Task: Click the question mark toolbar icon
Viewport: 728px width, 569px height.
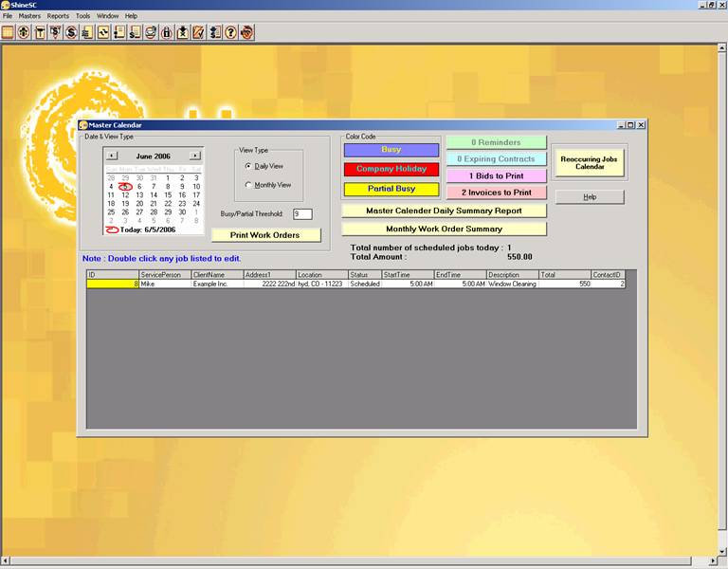Action: (x=230, y=32)
